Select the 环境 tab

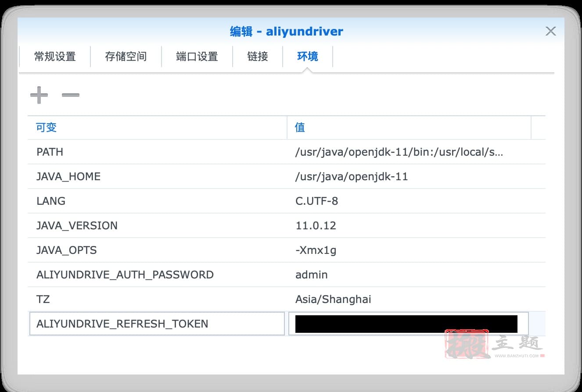point(308,57)
